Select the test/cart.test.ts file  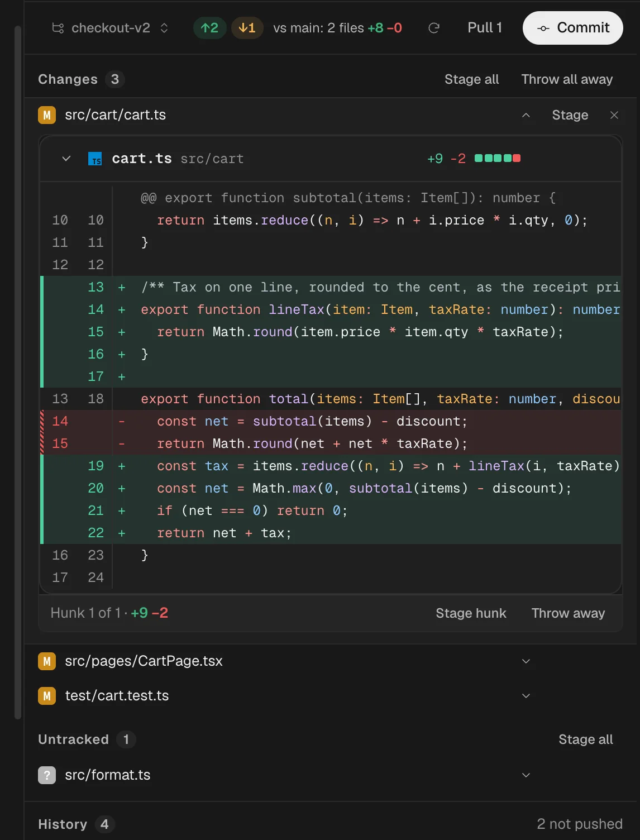tap(117, 696)
